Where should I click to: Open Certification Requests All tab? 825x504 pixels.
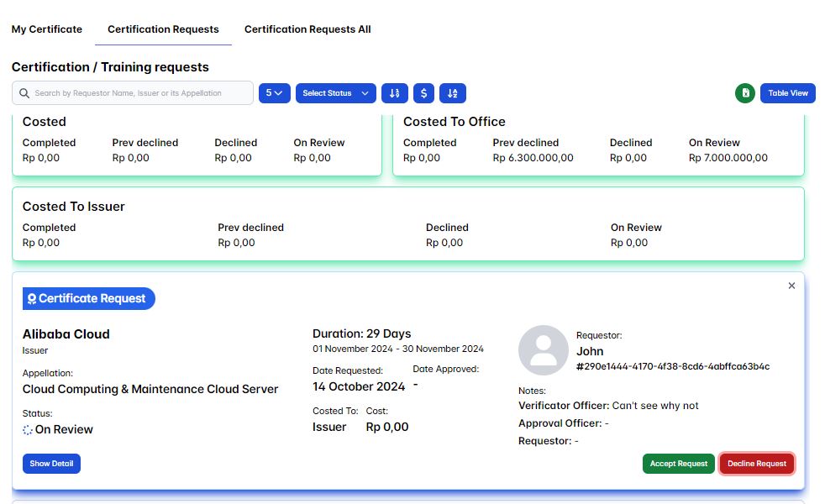pyautogui.click(x=307, y=29)
